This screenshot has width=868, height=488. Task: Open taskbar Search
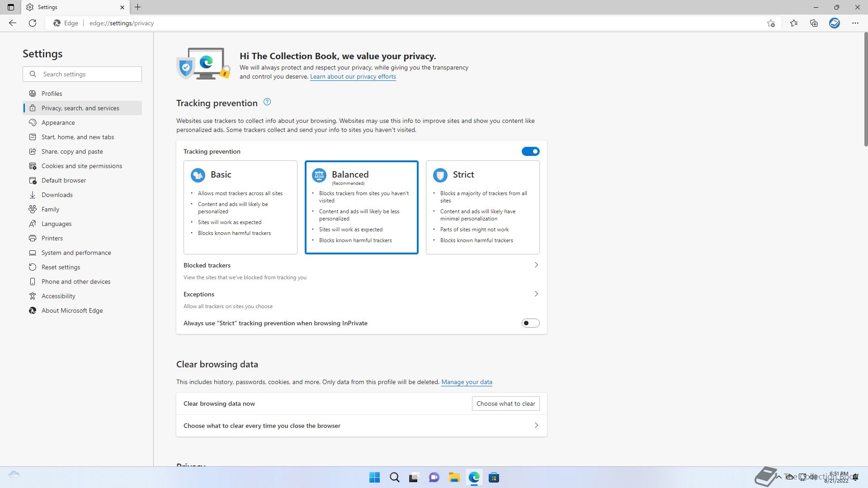click(395, 478)
